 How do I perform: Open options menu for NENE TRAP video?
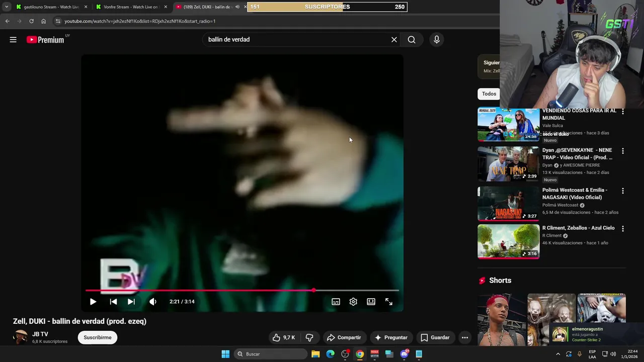point(623,151)
